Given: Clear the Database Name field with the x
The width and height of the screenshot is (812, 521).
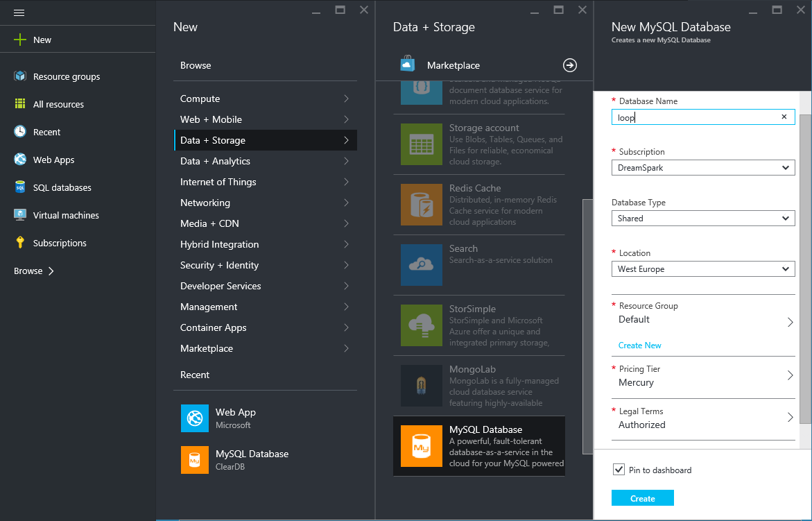Looking at the screenshot, I should (784, 117).
